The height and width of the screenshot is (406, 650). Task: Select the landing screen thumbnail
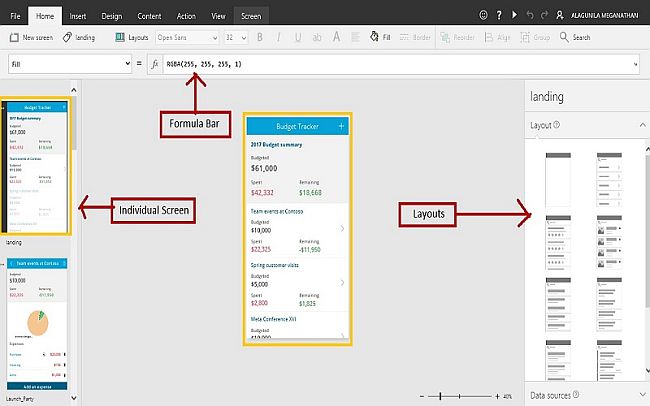pyautogui.click(x=37, y=168)
